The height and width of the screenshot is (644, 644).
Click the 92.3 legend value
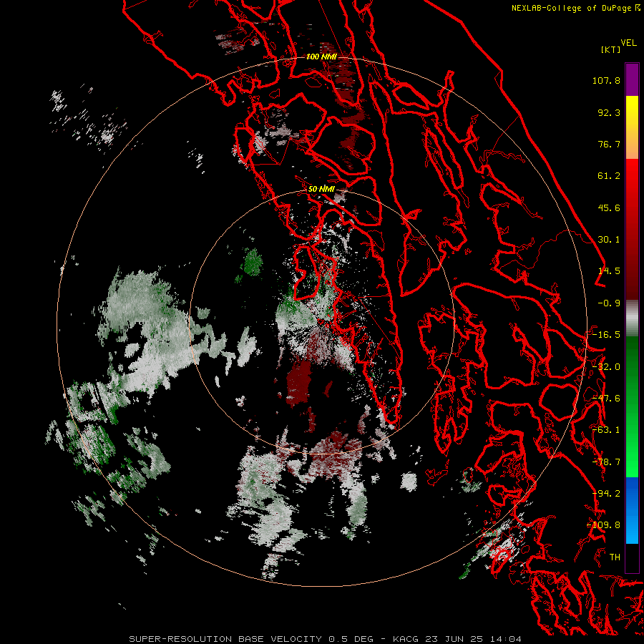(609, 112)
